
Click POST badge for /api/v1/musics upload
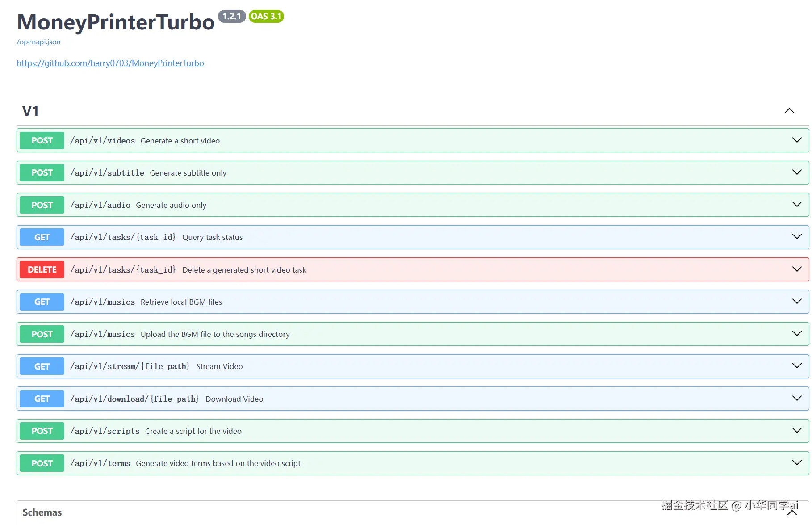pos(42,334)
